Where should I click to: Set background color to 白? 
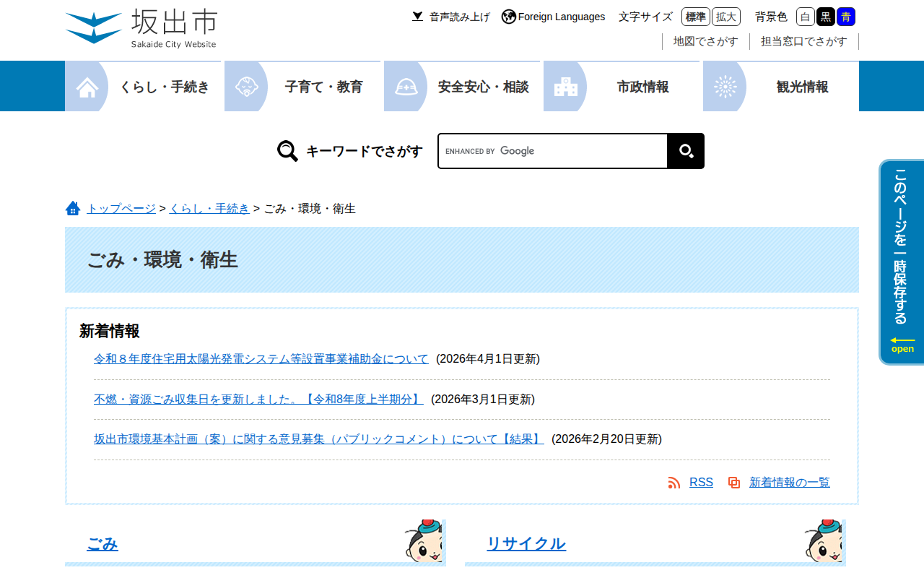(x=806, y=17)
